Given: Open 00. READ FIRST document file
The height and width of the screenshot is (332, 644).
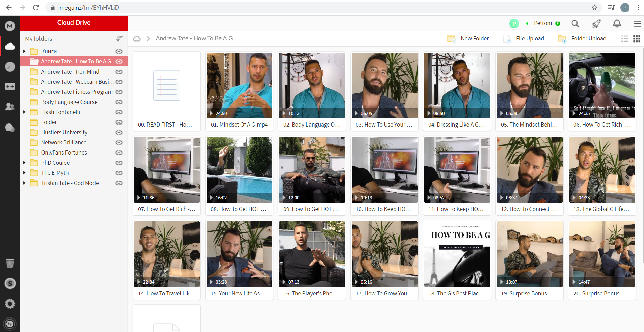Looking at the screenshot, I should click(167, 91).
